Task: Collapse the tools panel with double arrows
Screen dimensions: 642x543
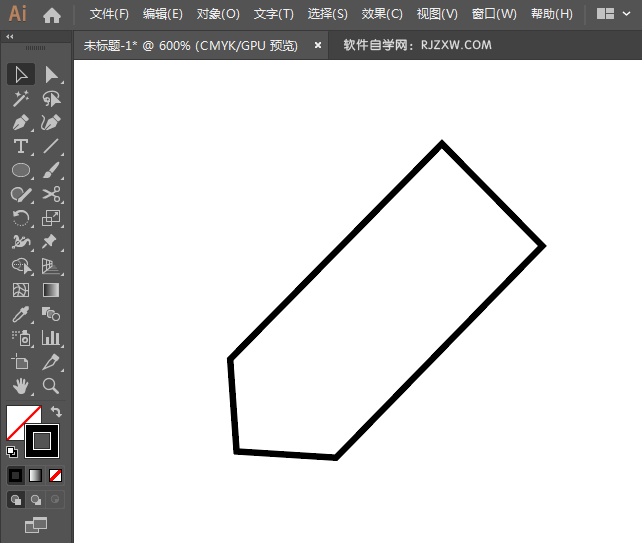Action: (x=10, y=36)
